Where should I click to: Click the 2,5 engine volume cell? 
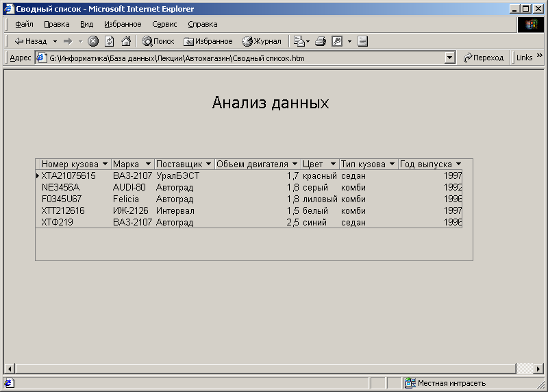pos(293,223)
